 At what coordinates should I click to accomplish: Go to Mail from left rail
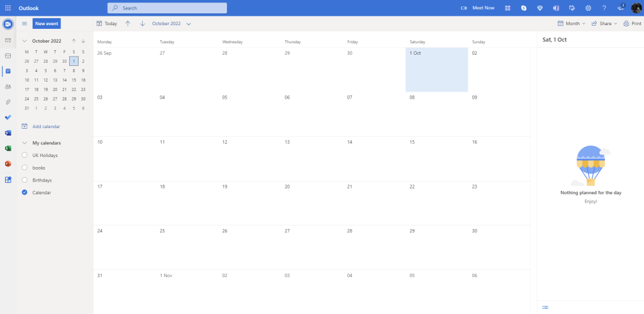click(x=8, y=56)
